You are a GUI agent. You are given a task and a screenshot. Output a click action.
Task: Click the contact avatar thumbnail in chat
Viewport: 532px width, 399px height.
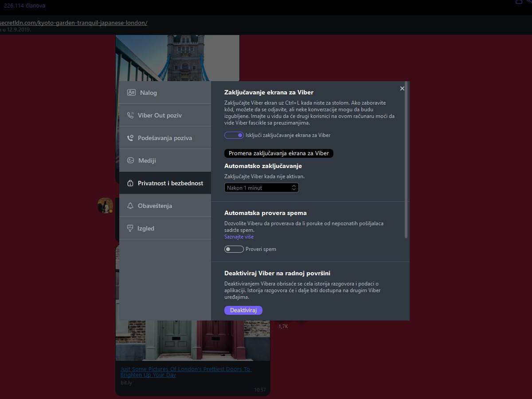coord(105,205)
